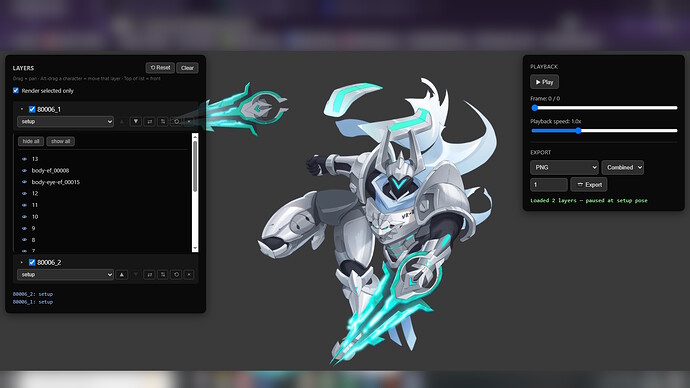Flip layer 80006_2 horizontally

150,275
